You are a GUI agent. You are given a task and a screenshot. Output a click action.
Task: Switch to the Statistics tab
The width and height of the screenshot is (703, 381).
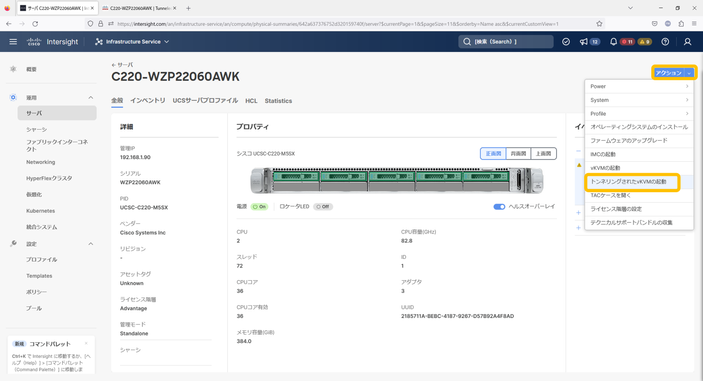click(x=278, y=101)
